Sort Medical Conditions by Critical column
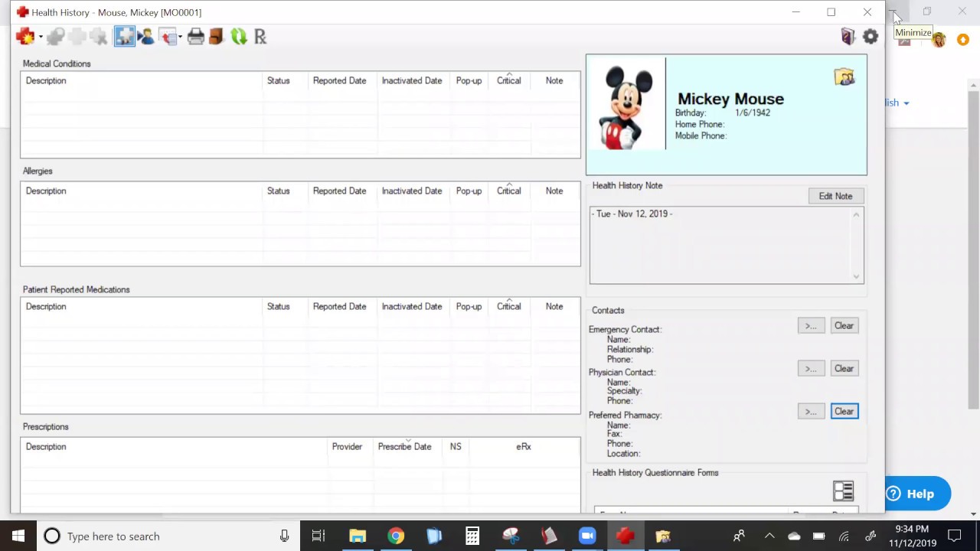The image size is (980, 551). (x=508, y=80)
